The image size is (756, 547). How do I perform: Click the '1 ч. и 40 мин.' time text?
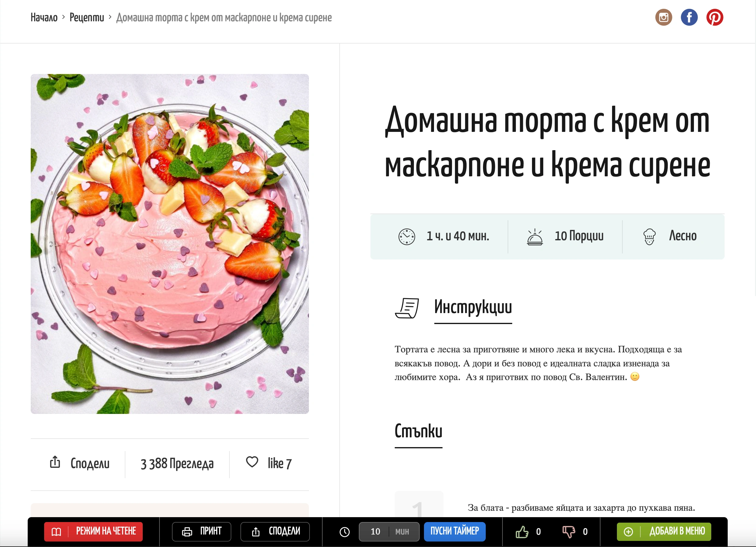click(x=458, y=236)
